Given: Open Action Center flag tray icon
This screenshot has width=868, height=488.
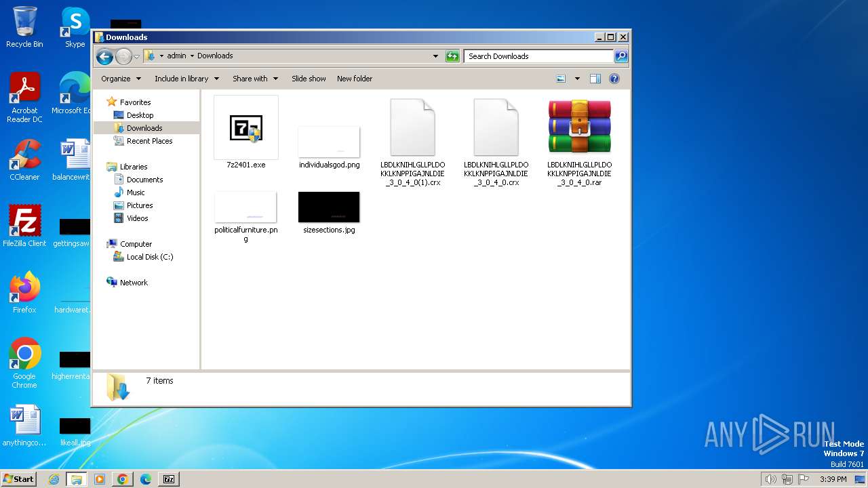Looking at the screenshot, I should (x=804, y=479).
